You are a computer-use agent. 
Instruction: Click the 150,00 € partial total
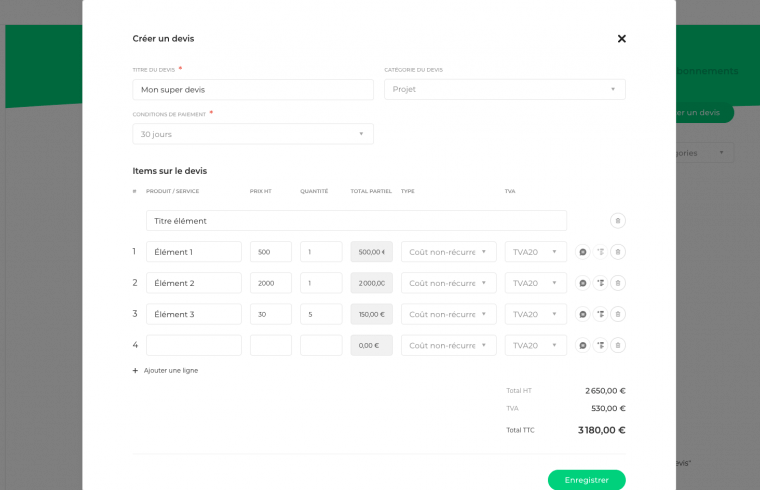(372, 314)
